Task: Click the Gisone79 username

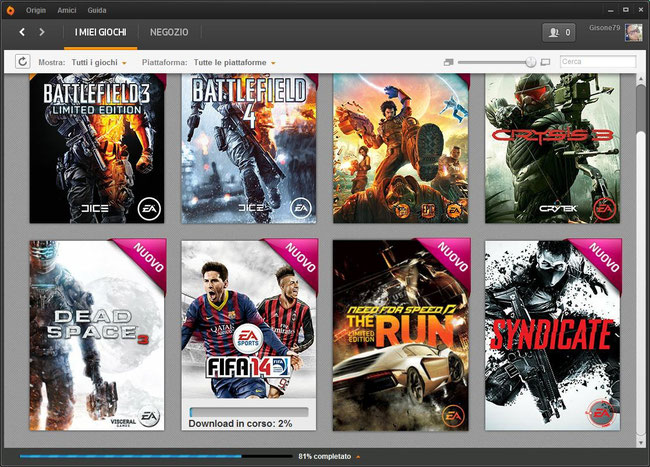Action: pos(604,28)
